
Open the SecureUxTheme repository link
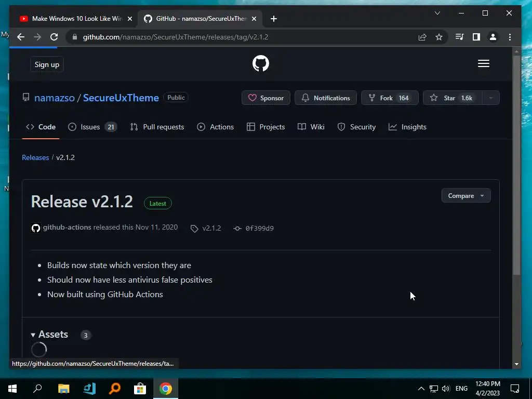121,98
